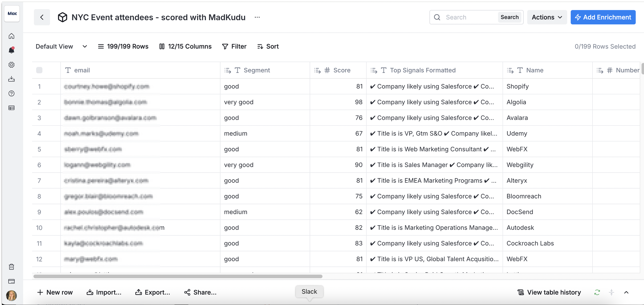644x305 pixels.
Task: Open Help using the question mark icon
Action: (x=12, y=93)
